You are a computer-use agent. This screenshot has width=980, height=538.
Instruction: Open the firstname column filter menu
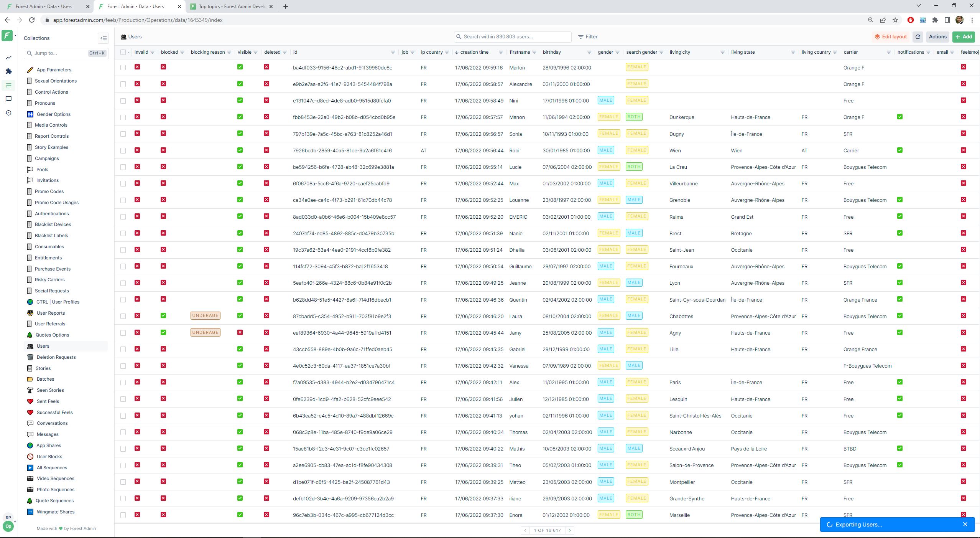point(534,52)
